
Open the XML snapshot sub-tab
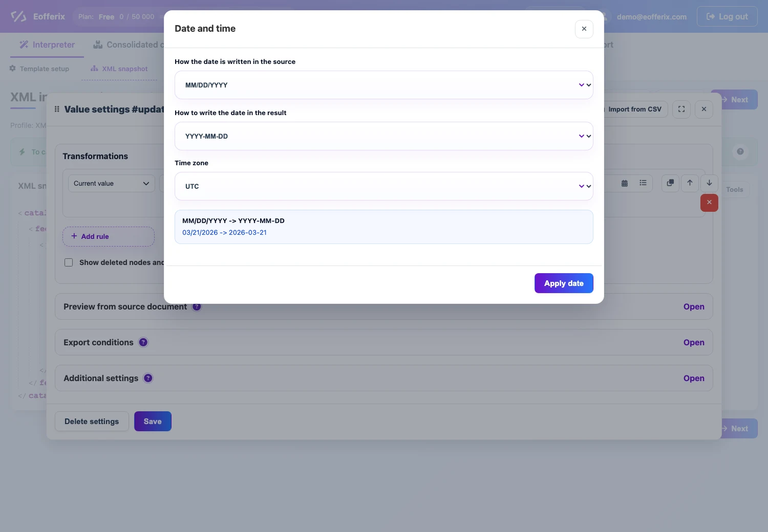click(119, 69)
